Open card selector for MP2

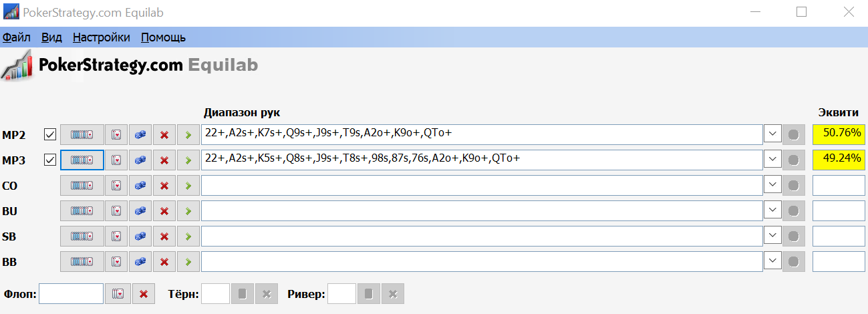point(116,135)
